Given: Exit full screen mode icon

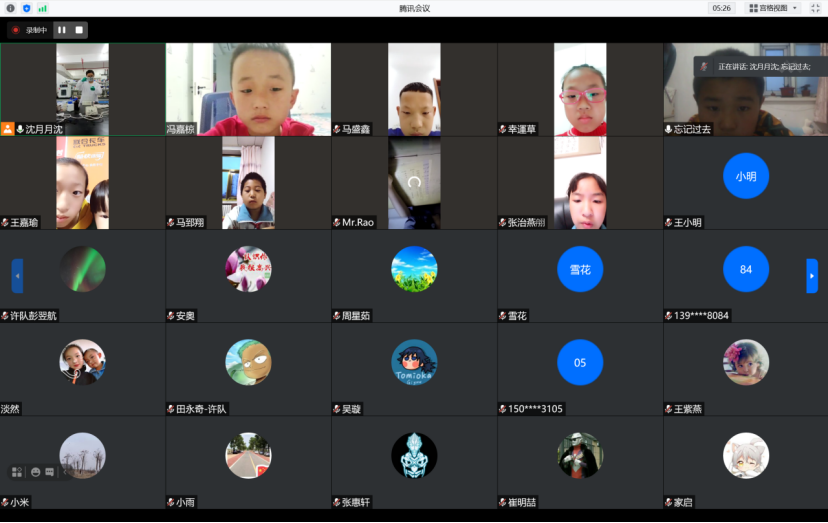Looking at the screenshot, I should click(x=815, y=8).
